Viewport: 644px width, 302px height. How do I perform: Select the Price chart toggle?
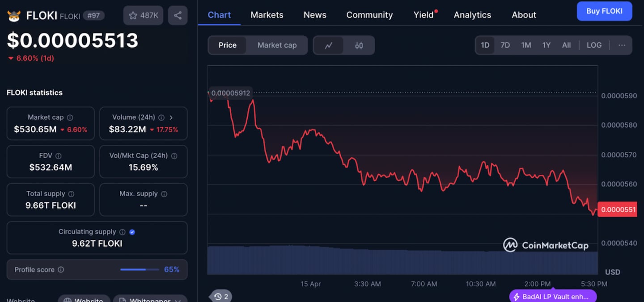coord(227,45)
